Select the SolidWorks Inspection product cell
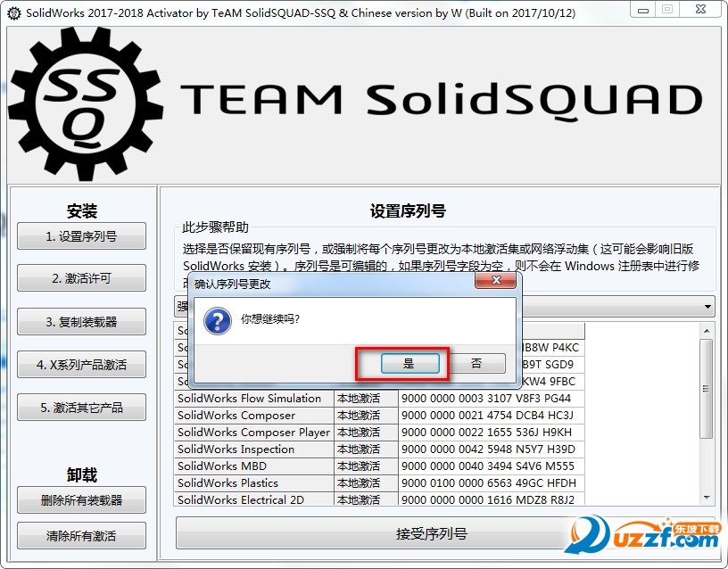This screenshot has width=728, height=569. click(254, 449)
